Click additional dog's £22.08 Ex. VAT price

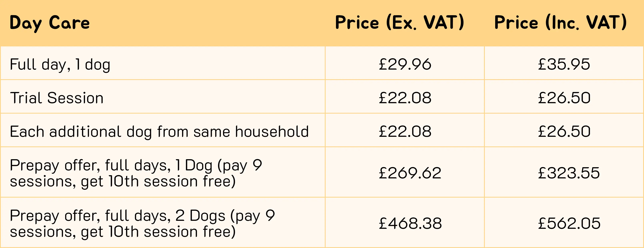[x=405, y=132]
